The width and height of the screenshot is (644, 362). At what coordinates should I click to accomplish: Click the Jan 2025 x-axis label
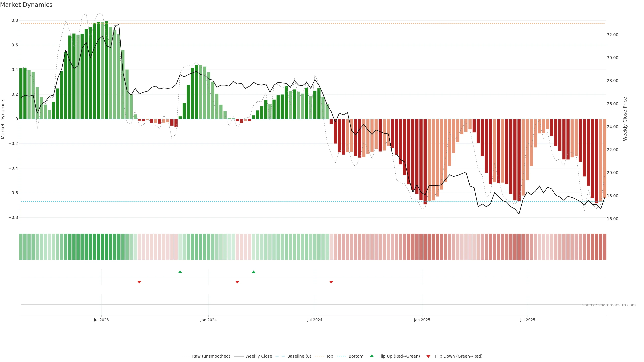coord(422,320)
